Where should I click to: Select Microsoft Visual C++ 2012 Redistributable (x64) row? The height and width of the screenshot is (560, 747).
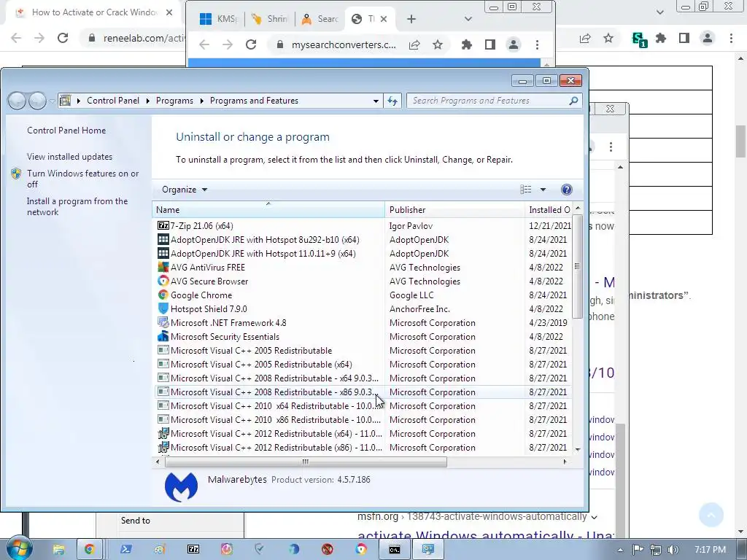pos(363,433)
